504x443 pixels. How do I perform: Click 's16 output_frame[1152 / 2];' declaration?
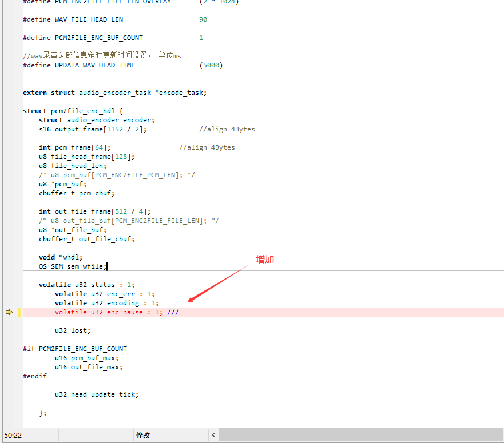pyautogui.click(x=93, y=129)
